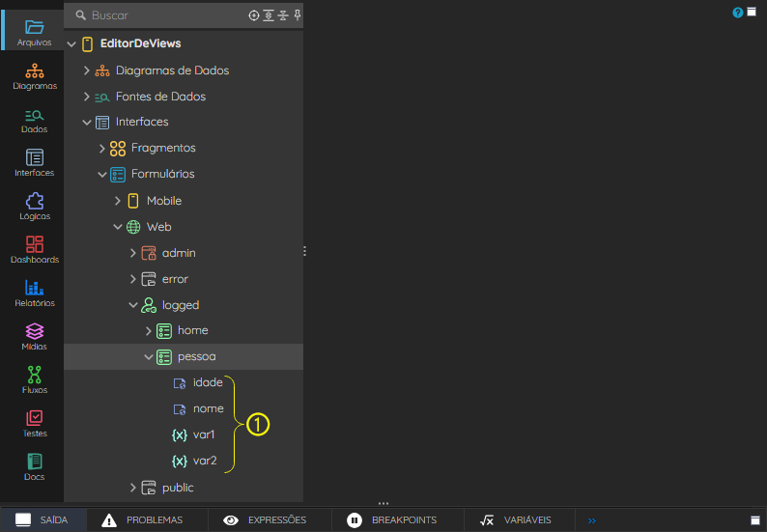
Task: Click the Web globe icon
Action: [133, 227]
